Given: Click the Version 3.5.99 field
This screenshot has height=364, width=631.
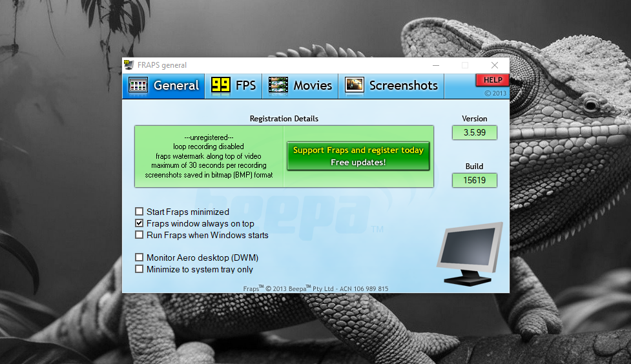Looking at the screenshot, I should point(475,133).
